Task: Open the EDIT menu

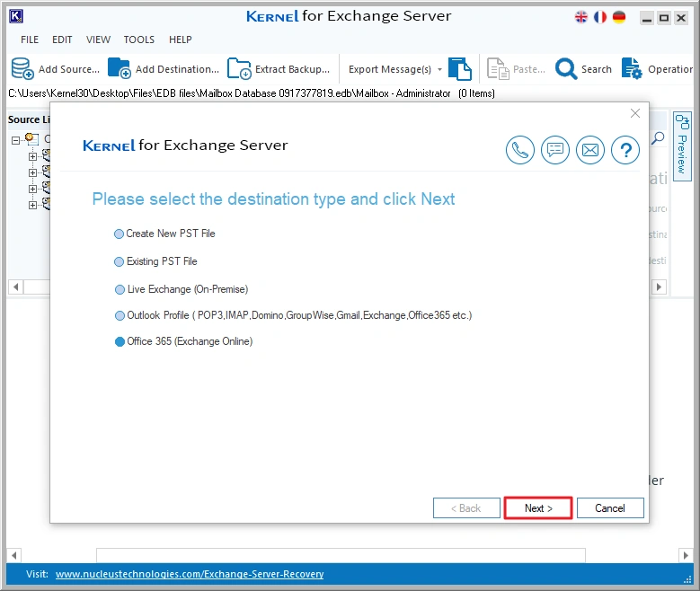Action: coord(62,40)
